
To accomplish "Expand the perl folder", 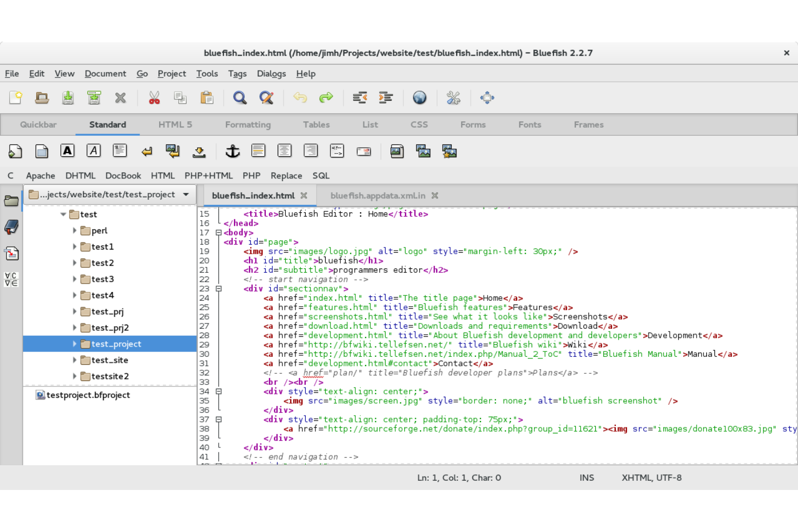I will (x=74, y=231).
